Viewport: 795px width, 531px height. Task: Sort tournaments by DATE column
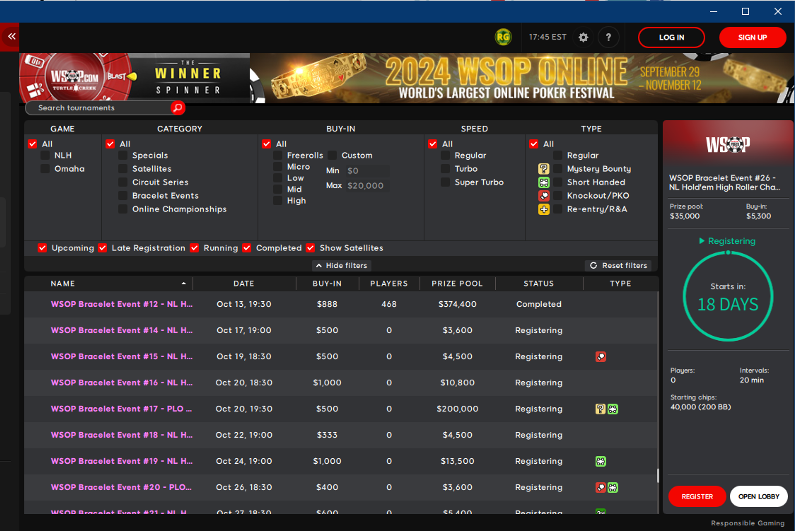pyautogui.click(x=244, y=284)
